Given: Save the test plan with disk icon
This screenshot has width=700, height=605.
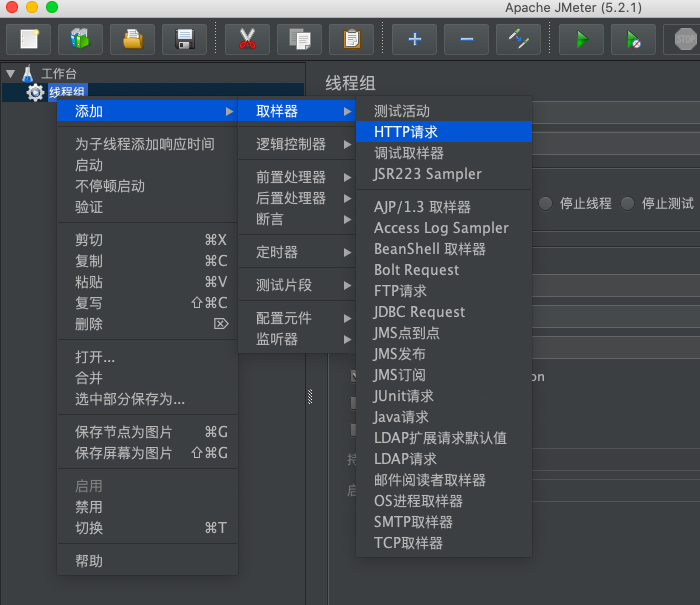Looking at the screenshot, I should [x=184, y=40].
